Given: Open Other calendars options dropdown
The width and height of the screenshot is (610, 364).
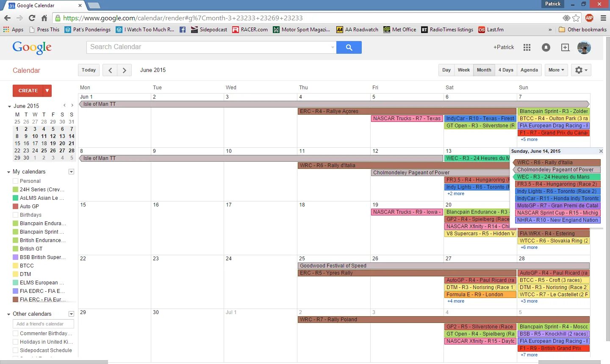Looking at the screenshot, I should [x=71, y=314].
